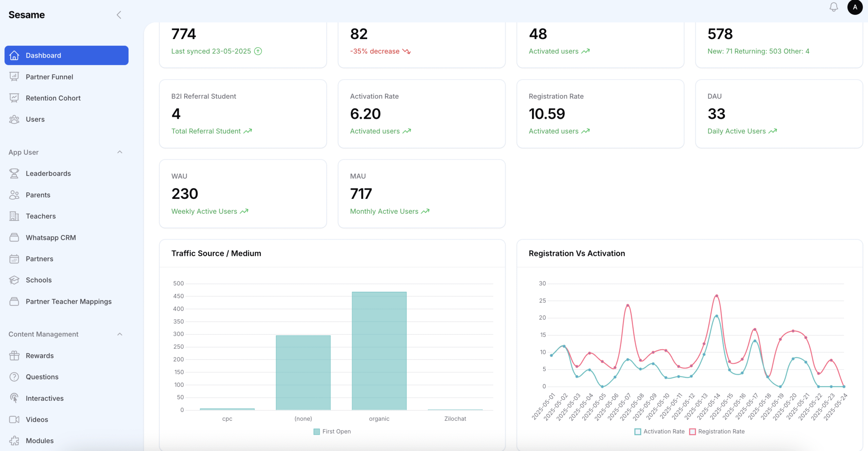Toggle Activation Rate legend swatch
The height and width of the screenshot is (451, 868).
tap(637, 432)
